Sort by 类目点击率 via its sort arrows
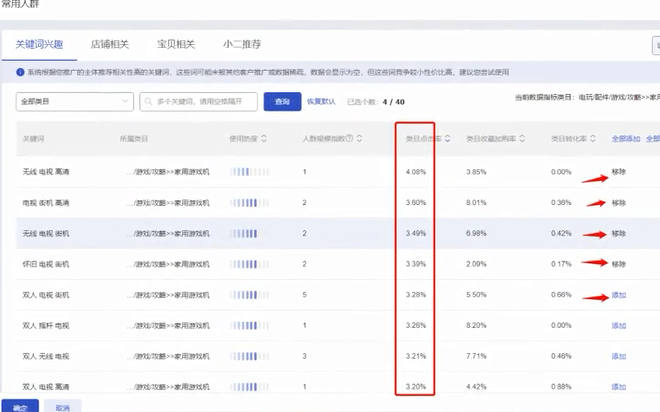 447,138
